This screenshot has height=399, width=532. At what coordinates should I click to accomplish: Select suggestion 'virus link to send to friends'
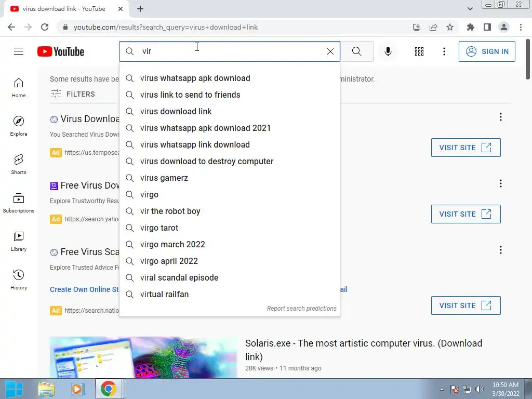click(x=229, y=95)
